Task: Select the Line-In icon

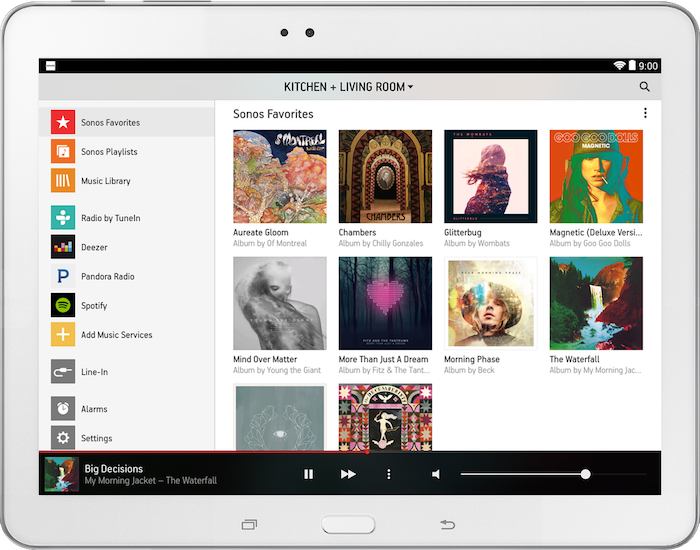Action: (x=63, y=371)
